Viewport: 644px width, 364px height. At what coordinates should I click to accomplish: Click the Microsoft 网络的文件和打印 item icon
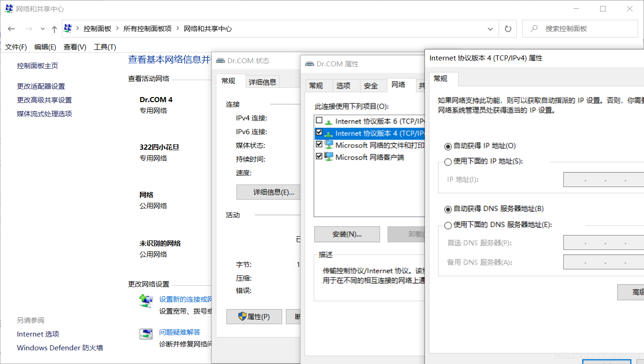pyautogui.click(x=329, y=145)
